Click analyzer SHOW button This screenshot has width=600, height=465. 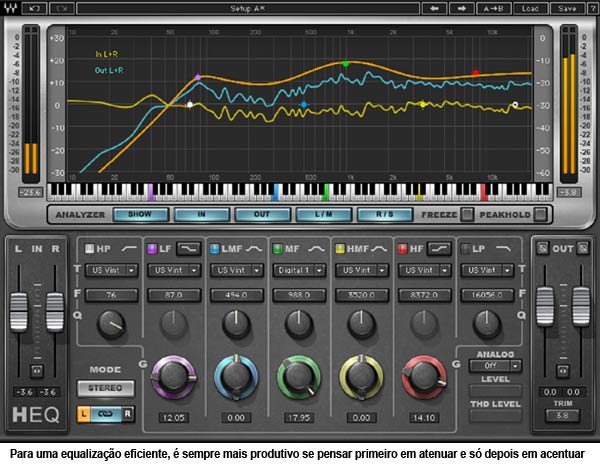(x=141, y=214)
